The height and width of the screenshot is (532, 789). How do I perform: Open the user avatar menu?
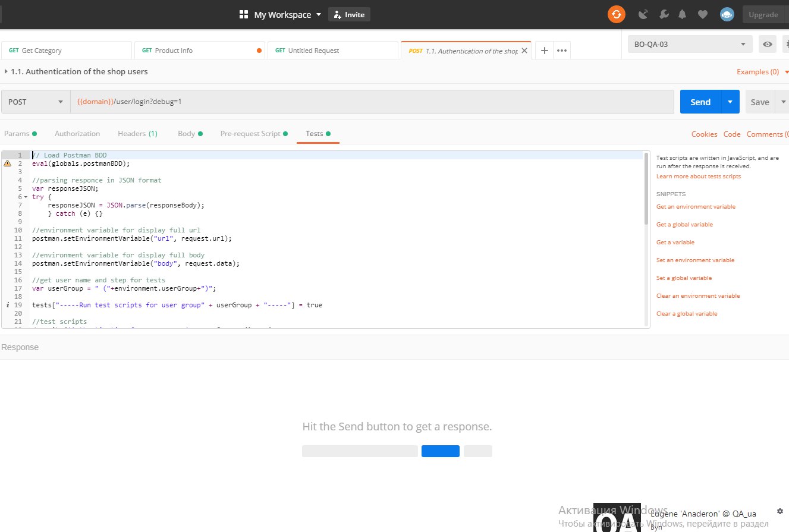(727, 14)
